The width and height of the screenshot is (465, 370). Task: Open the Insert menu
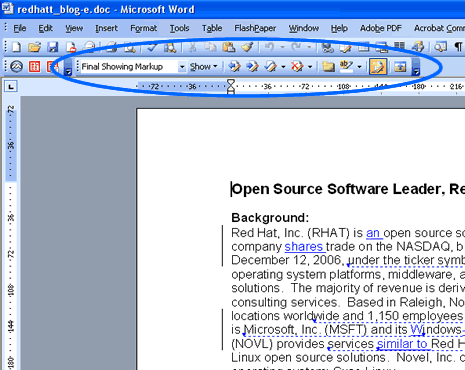106,28
